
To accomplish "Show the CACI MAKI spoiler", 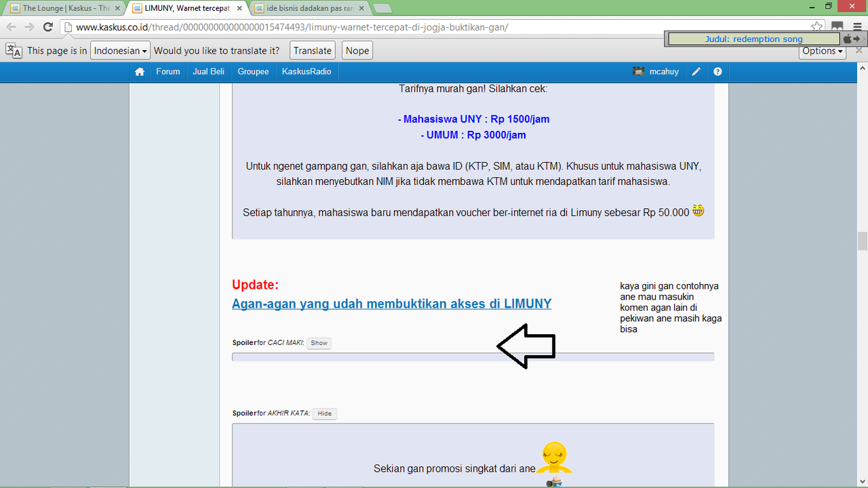I will [x=319, y=343].
